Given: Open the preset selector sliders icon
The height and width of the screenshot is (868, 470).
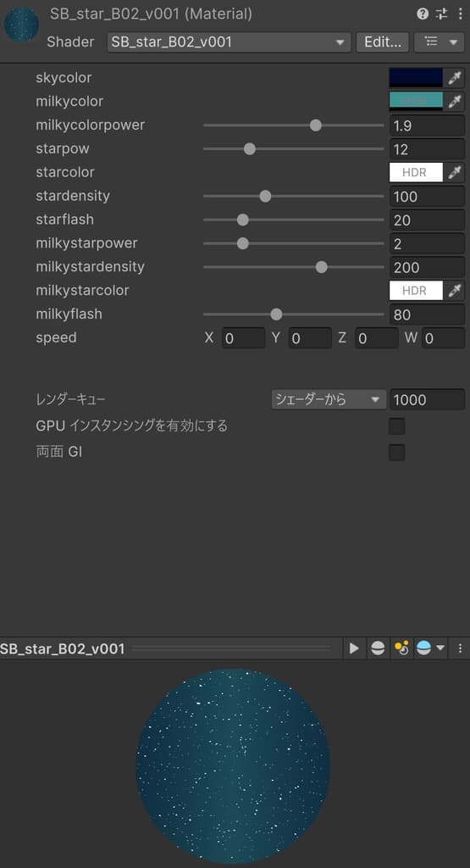Looking at the screenshot, I should [441, 14].
